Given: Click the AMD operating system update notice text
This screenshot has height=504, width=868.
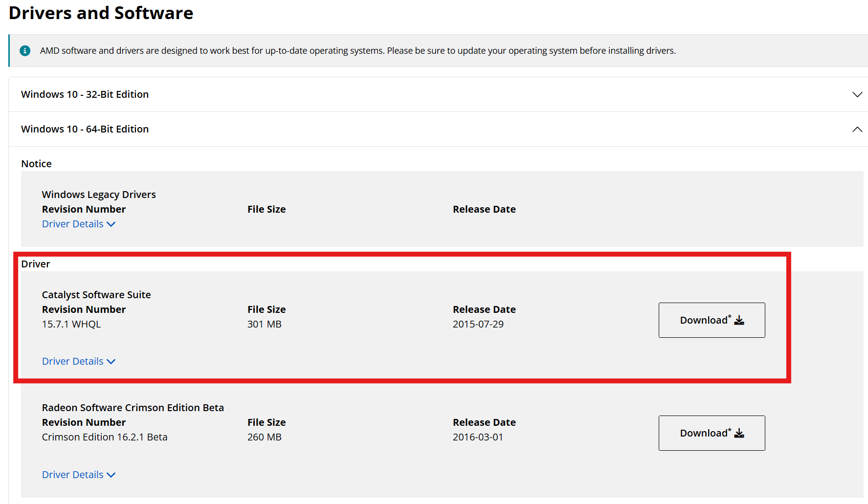Looking at the screenshot, I should click(x=358, y=51).
